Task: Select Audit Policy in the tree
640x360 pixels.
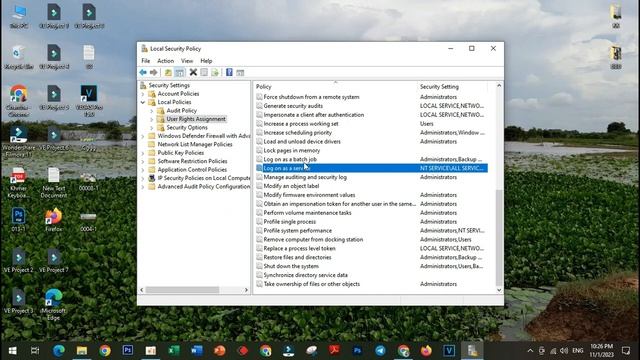Action: (x=182, y=111)
